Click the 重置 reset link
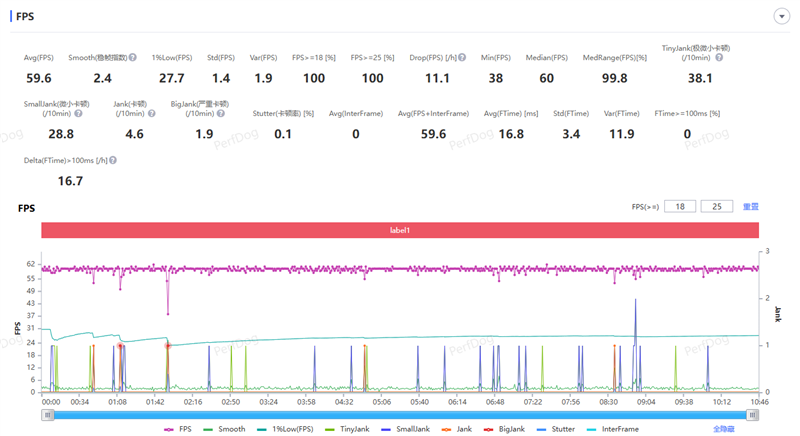 click(x=750, y=206)
